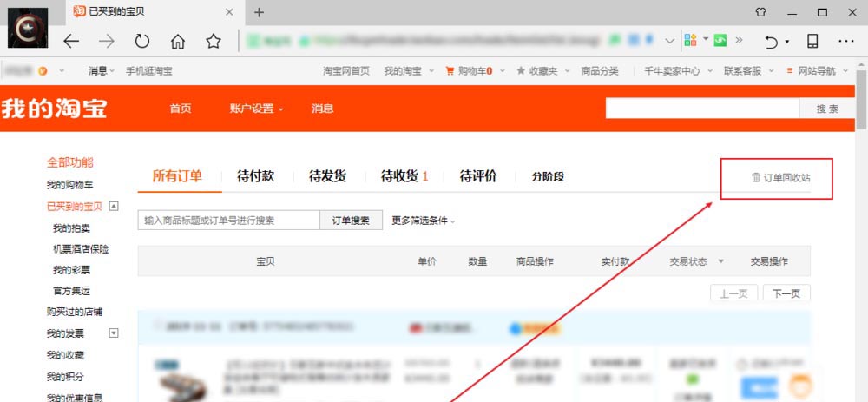Open the mobile device view icon
Screen dimensions: 868x402
(812, 41)
